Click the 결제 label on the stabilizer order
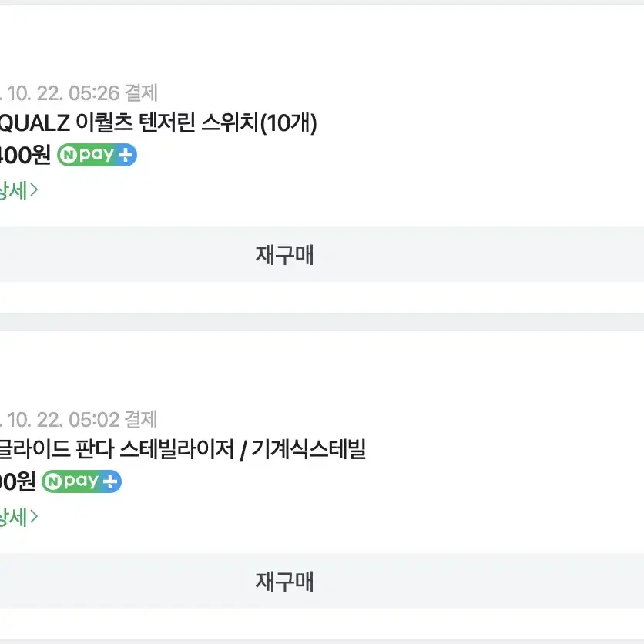The height and width of the screenshot is (644, 644). 141,419
